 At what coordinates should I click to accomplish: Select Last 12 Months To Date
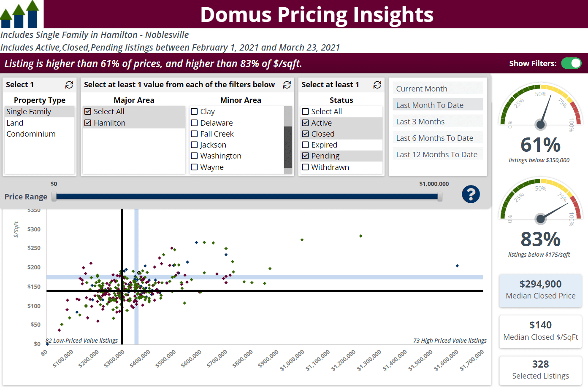tap(438, 154)
